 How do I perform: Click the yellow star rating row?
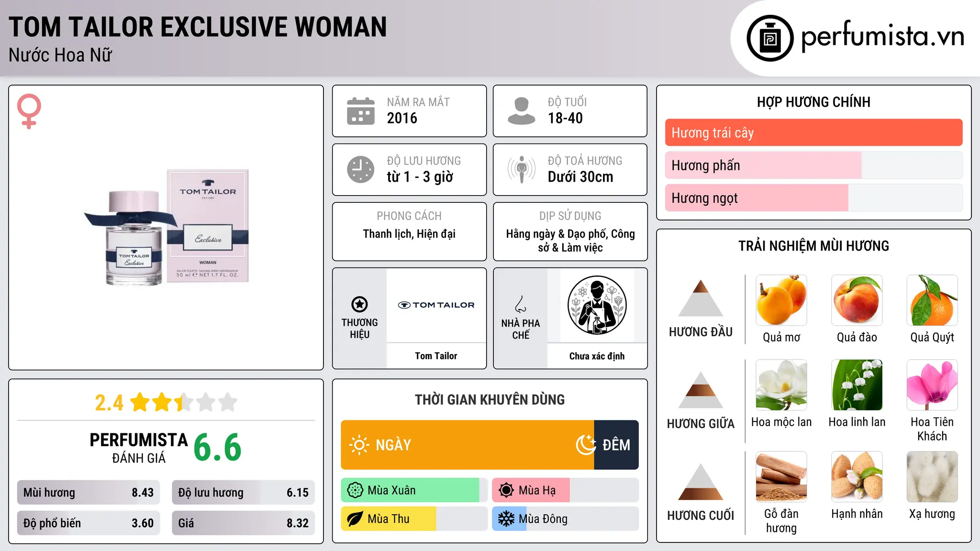184,402
